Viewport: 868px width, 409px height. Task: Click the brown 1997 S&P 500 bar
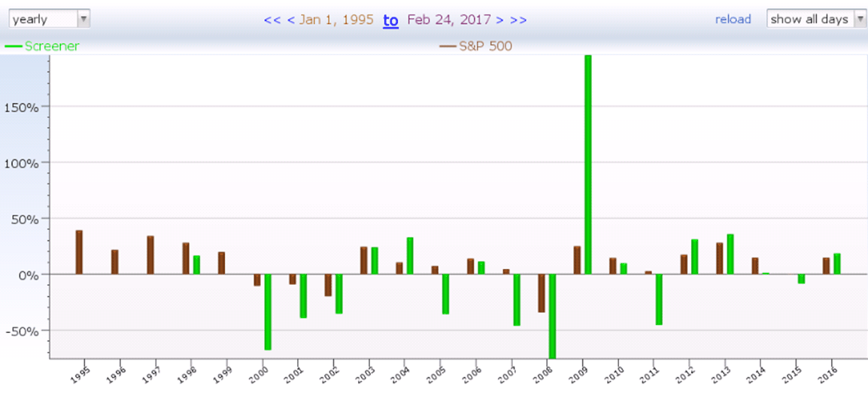coord(150,255)
